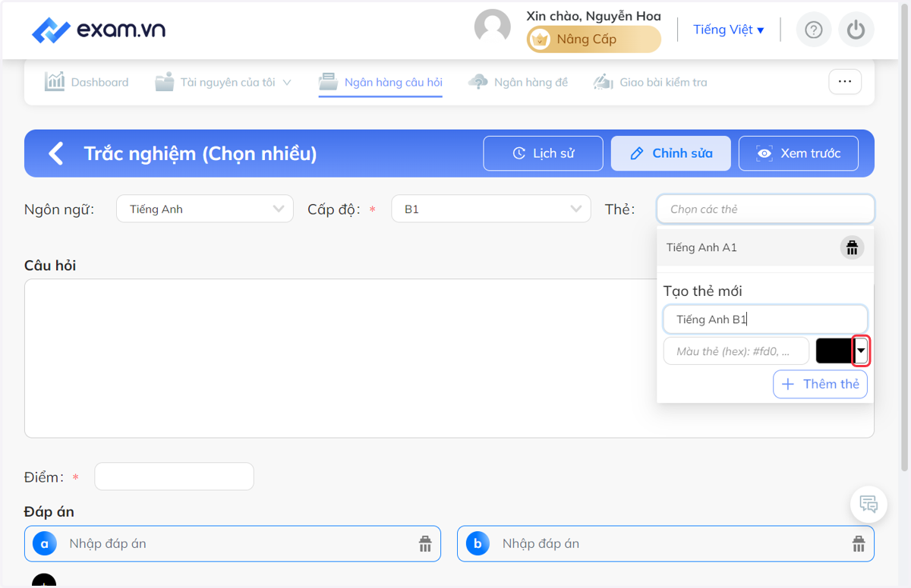Click the power logout icon
The width and height of the screenshot is (911, 588).
click(856, 30)
